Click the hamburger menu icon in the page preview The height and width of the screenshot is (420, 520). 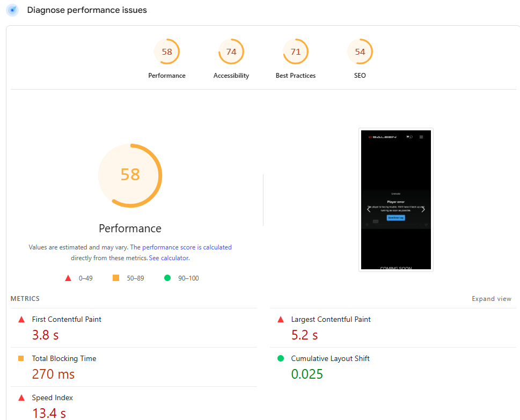click(421, 137)
